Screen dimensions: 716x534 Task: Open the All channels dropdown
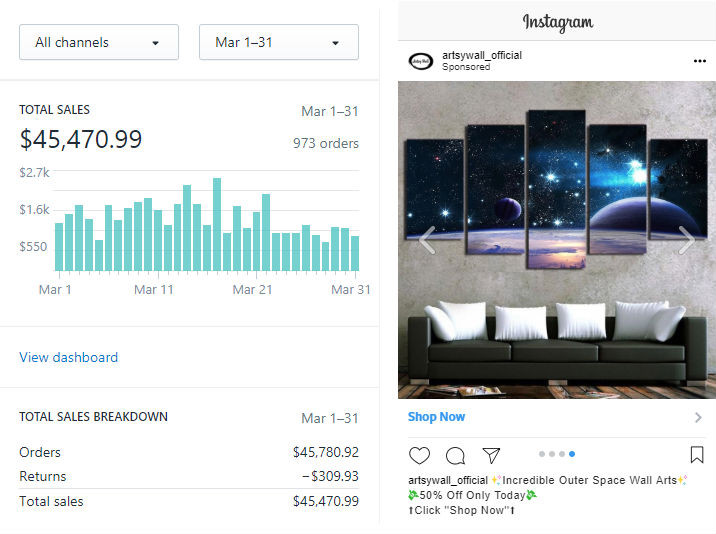pos(98,42)
